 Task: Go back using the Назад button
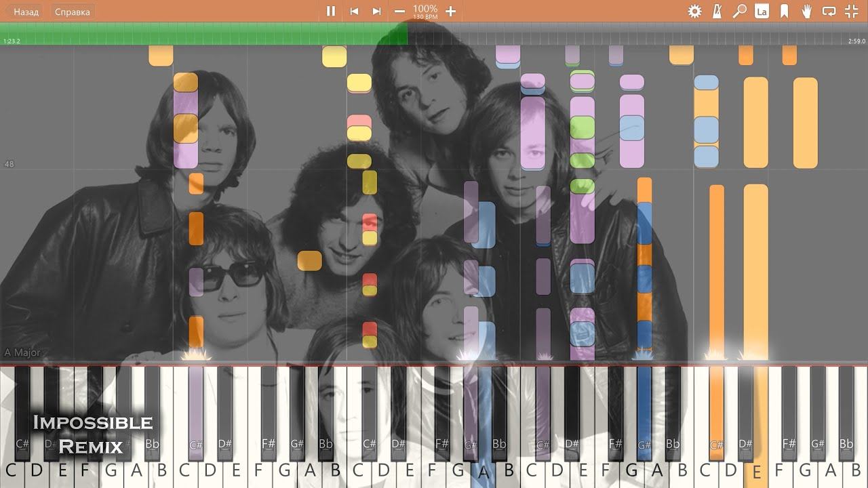26,12
